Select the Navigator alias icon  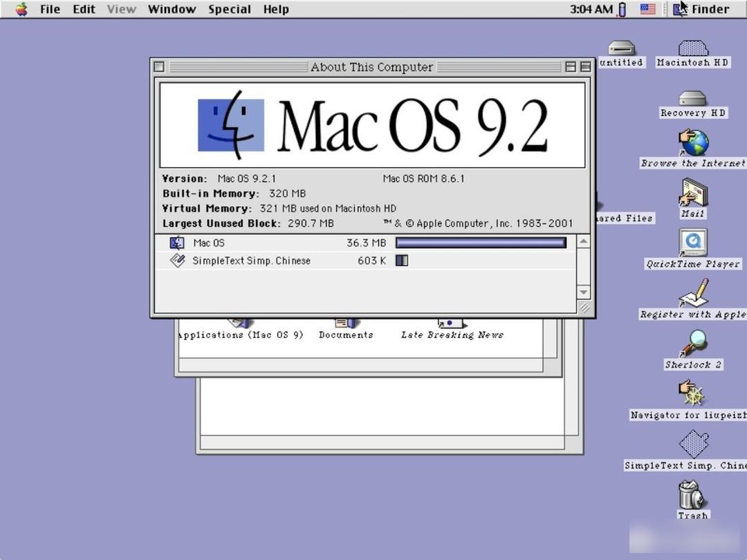point(692,394)
